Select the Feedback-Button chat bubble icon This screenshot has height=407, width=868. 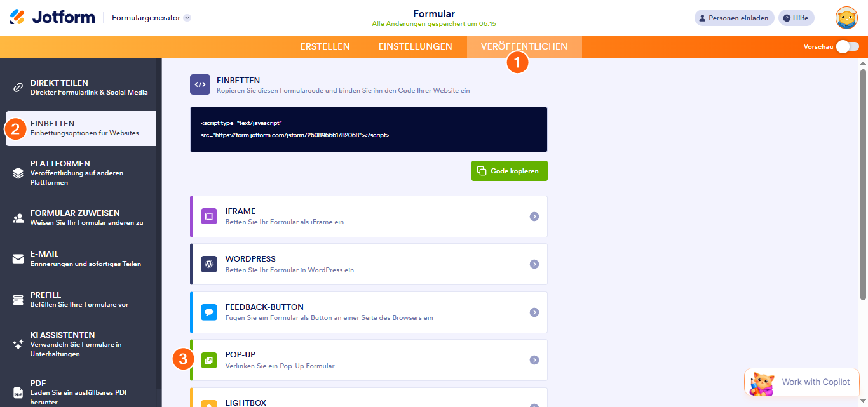pyautogui.click(x=208, y=312)
